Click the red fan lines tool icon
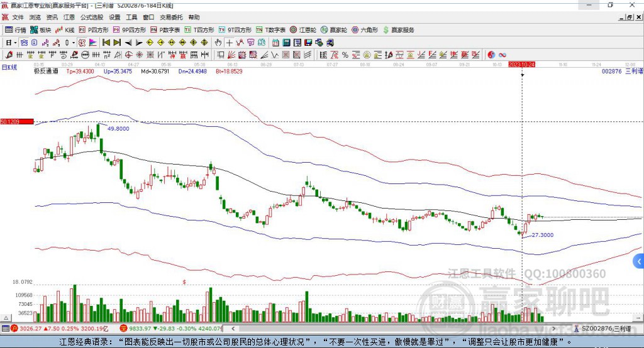 pyautogui.click(x=231, y=55)
